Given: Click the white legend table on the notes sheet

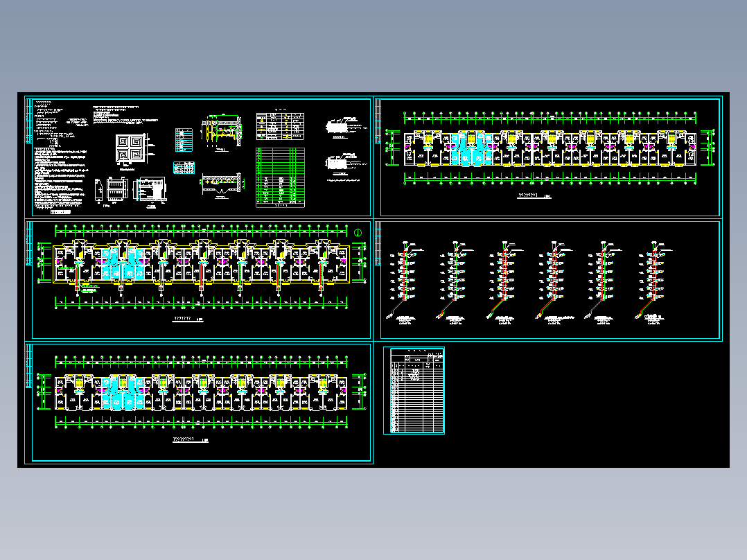Looking at the screenshot, I should coord(280,126).
